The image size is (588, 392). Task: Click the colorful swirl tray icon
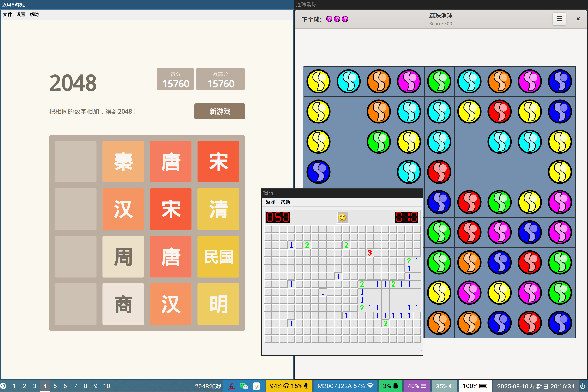coord(256,386)
